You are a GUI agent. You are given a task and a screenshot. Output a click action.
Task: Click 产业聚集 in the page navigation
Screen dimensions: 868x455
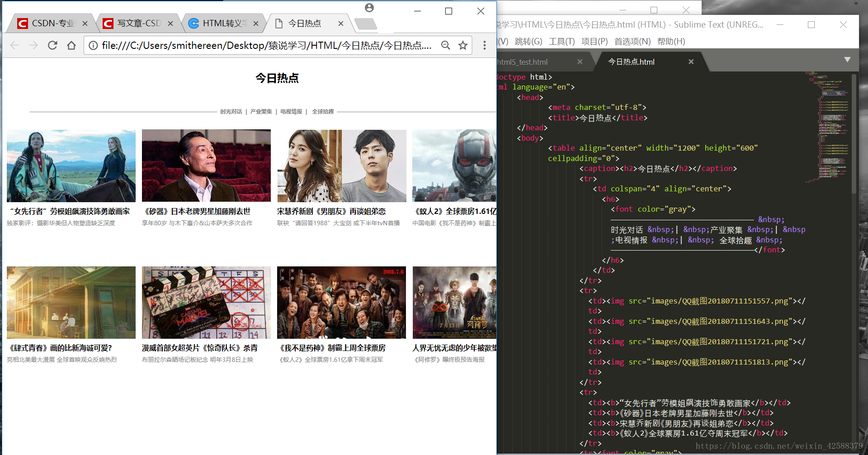pos(261,112)
